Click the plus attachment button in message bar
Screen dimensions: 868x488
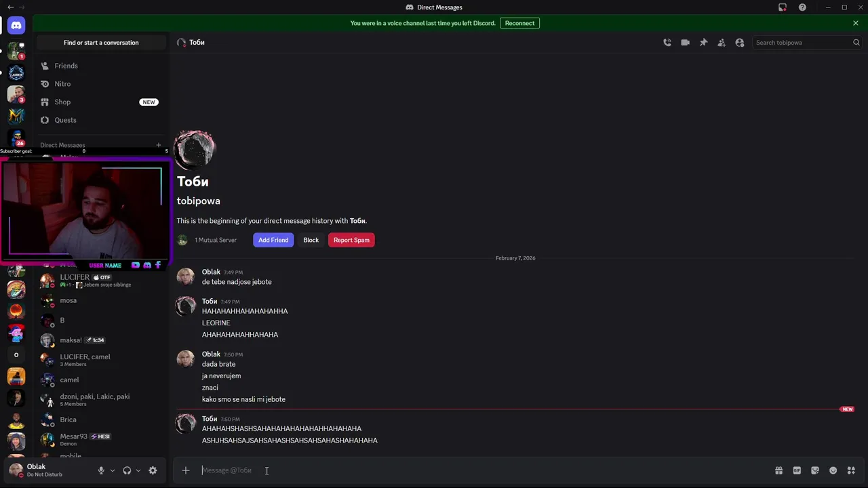(x=186, y=470)
